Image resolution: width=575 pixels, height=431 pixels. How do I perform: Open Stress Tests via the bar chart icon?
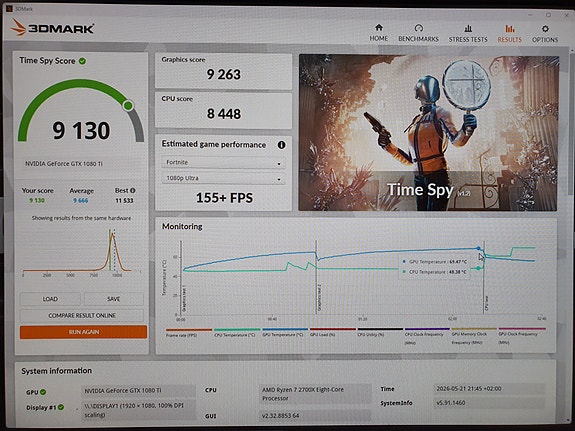pyautogui.click(x=468, y=28)
